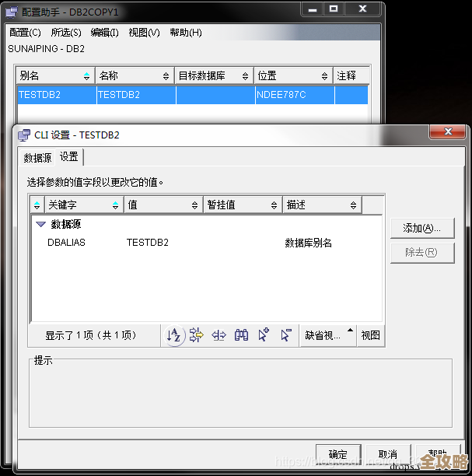Sort by the 名称 column in 配置助手
472x476 pixels.
(135, 75)
